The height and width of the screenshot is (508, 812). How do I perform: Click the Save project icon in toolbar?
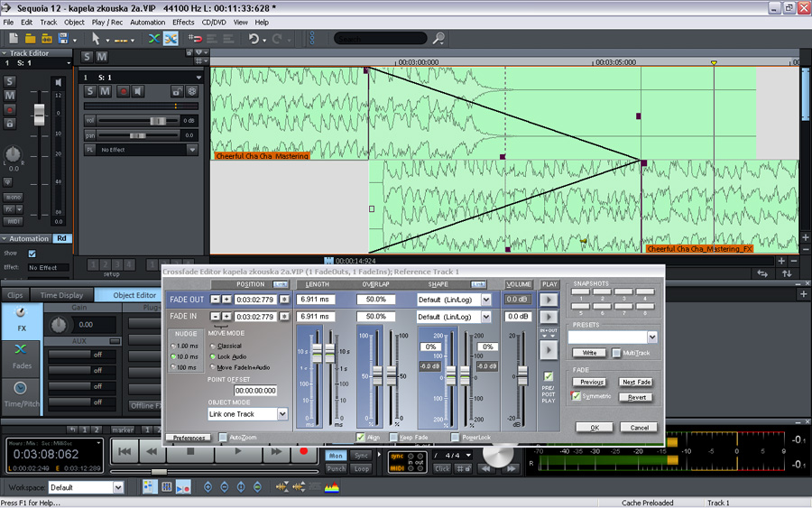[63, 39]
